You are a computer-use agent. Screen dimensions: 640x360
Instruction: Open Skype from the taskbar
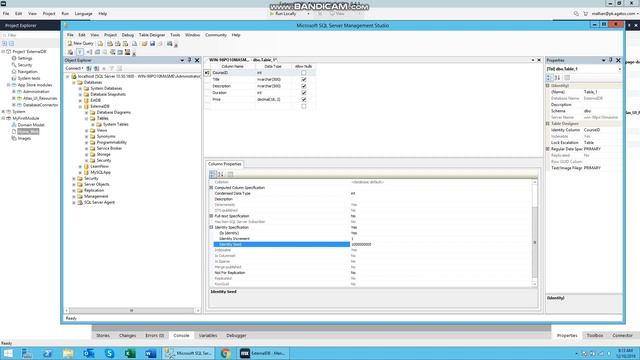pyautogui.click(x=109, y=353)
